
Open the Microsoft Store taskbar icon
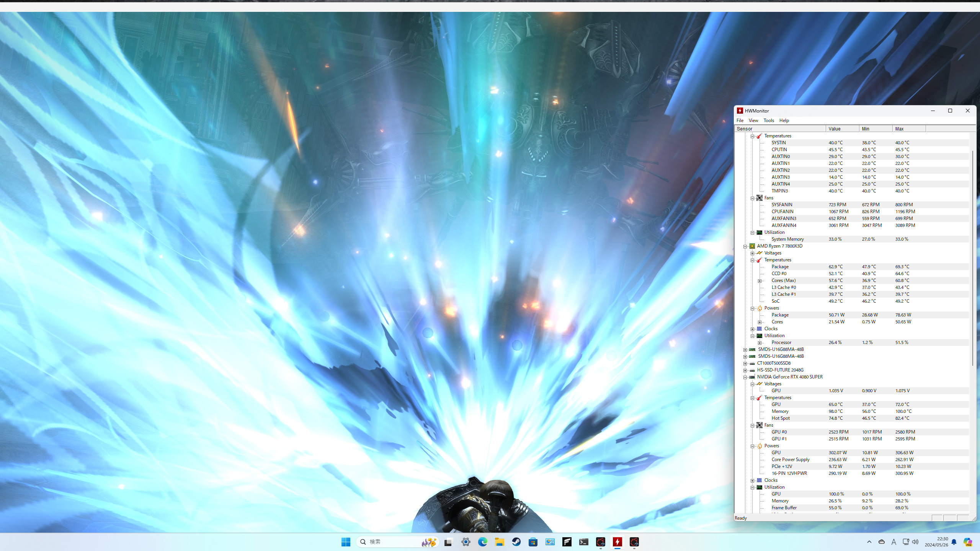coord(533,542)
